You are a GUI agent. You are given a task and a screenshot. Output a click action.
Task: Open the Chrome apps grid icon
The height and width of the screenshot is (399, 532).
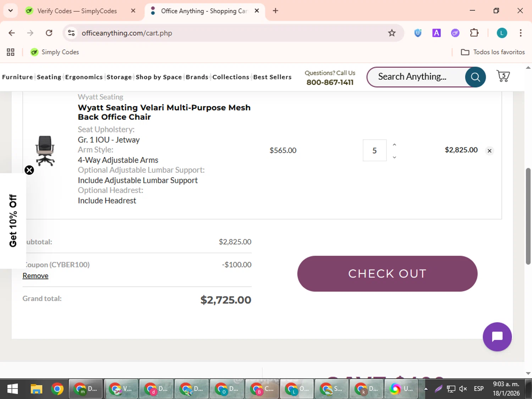click(11, 52)
